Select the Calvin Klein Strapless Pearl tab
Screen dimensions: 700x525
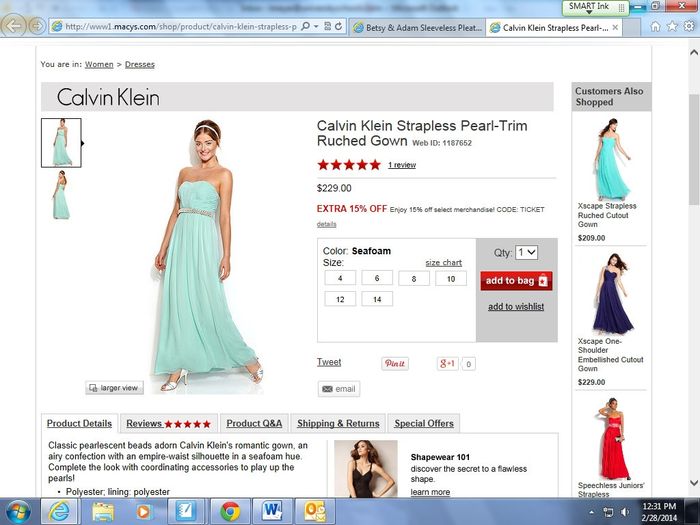point(554,28)
